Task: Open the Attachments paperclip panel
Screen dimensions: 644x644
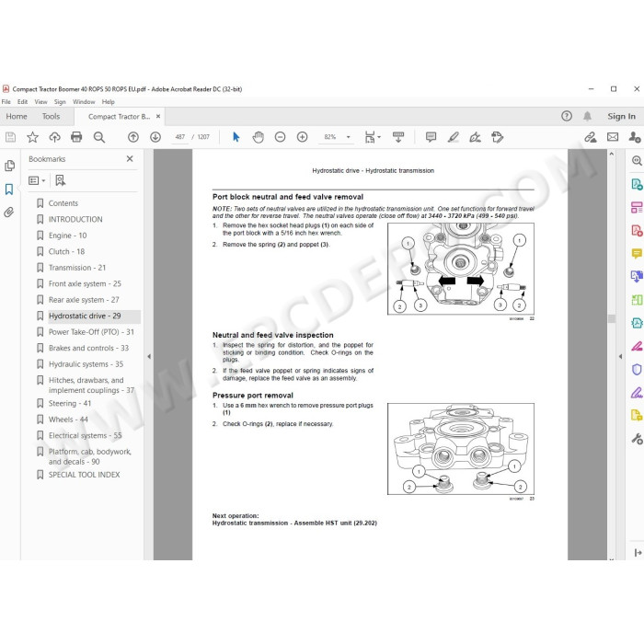Action: (8, 213)
